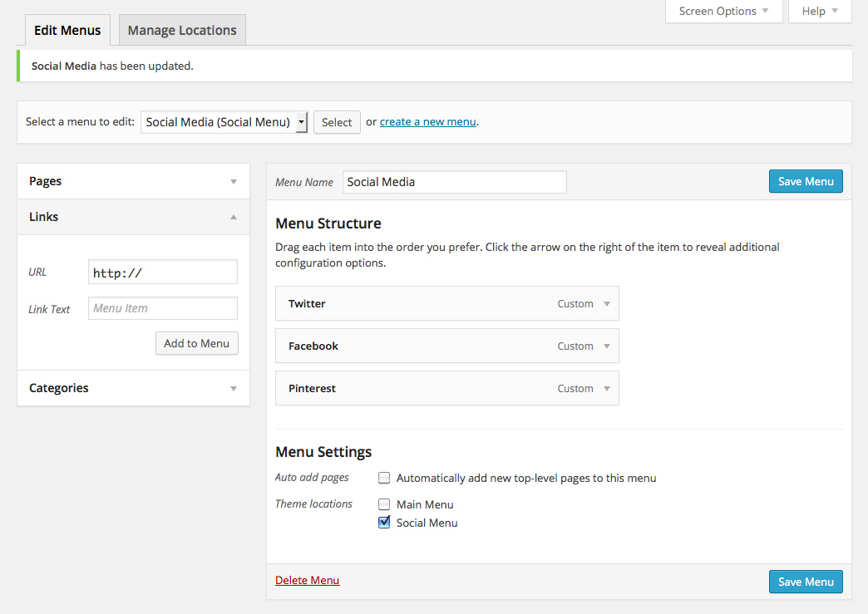This screenshot has height=614, width=868.
Task: Check the Main Menu theme location
Action: point(384,504)
